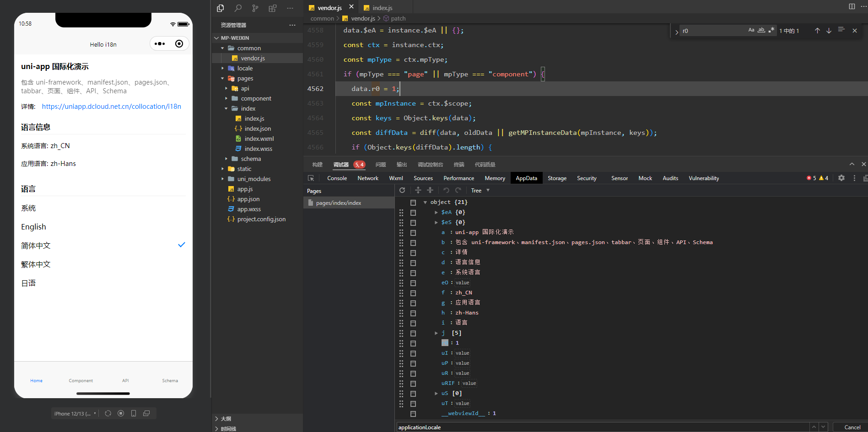
Task: Toggle match case in the search widget
Action: [x=751, y=30]
